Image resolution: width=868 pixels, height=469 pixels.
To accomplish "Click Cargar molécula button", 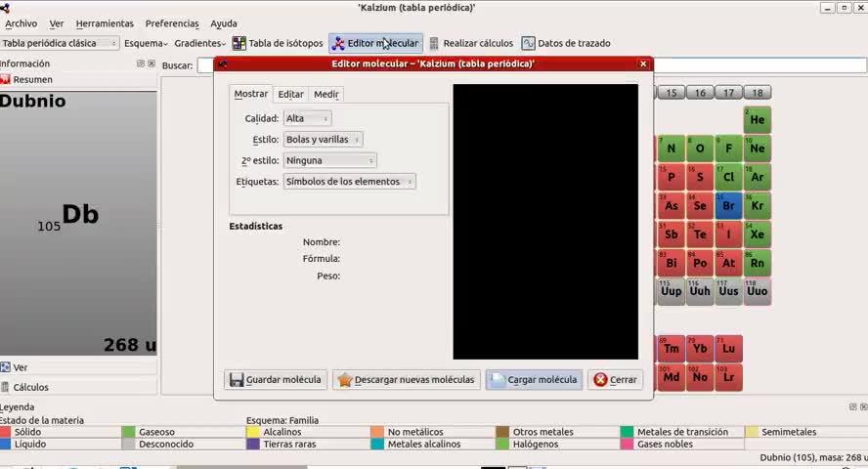I will coord(535,380).
